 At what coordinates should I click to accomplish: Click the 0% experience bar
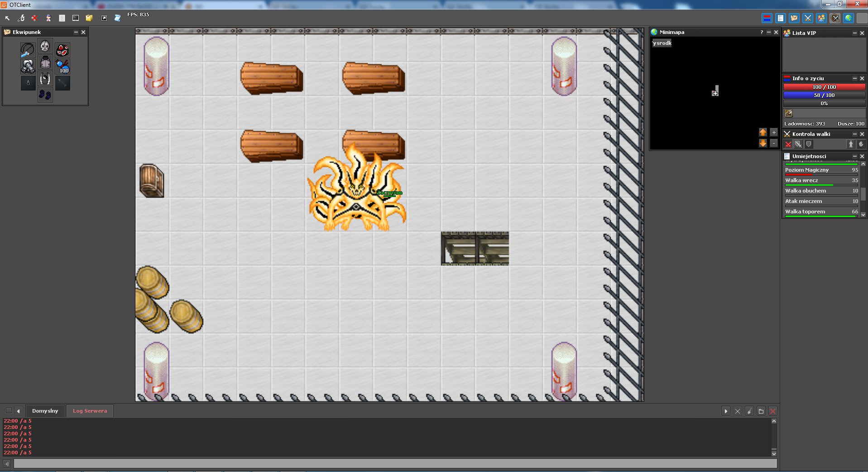(x=824, y=103)
